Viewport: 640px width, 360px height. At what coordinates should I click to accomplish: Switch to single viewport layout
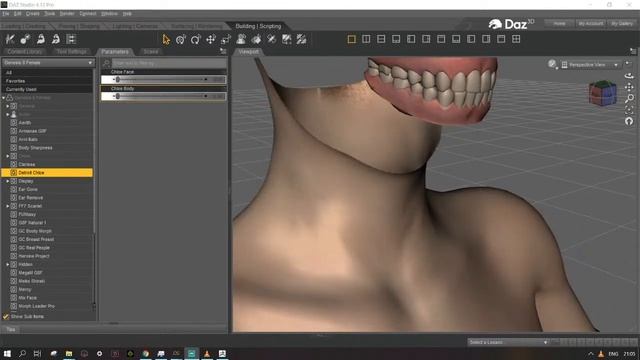(x=351, y=39)
